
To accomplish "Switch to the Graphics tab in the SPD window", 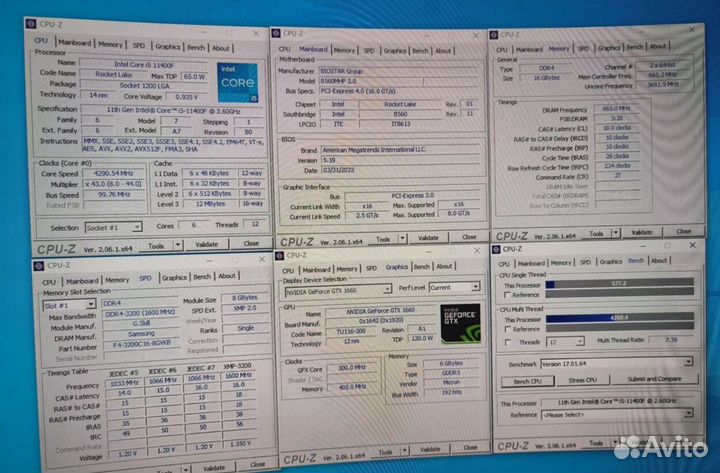I will pos(174,278).
